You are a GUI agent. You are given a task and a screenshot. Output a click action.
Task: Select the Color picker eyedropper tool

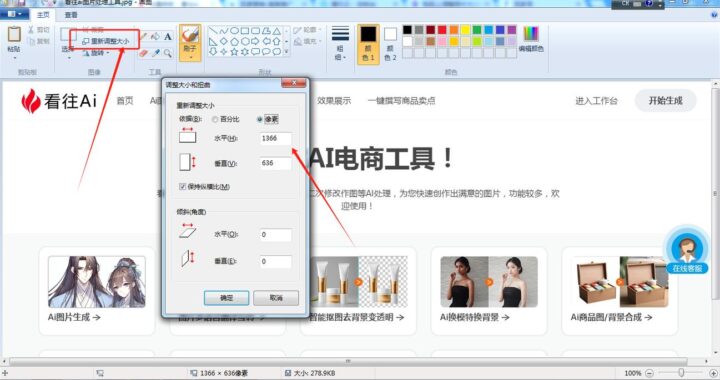pos(156,53)
